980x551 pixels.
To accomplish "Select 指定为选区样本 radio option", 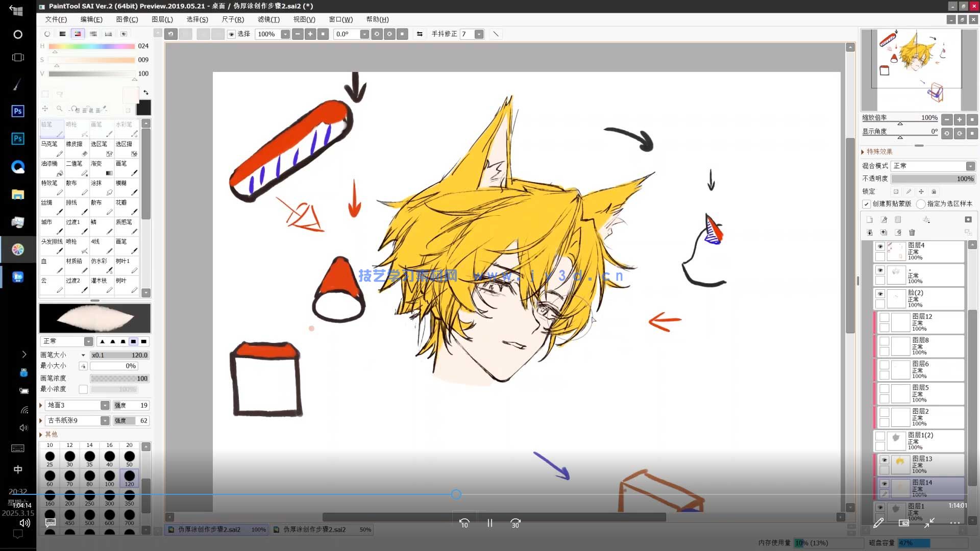I will tap(921, 204).
